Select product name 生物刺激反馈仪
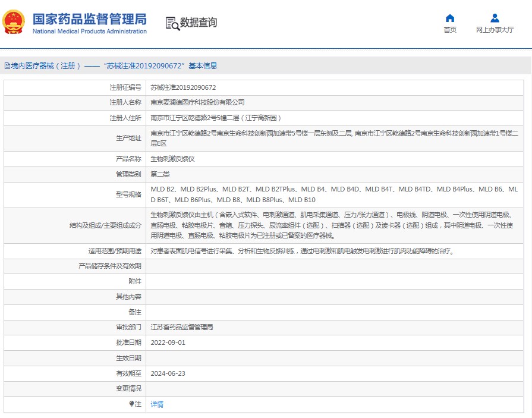The height and width of the screenshot is (418, 532). pos(172,159)
